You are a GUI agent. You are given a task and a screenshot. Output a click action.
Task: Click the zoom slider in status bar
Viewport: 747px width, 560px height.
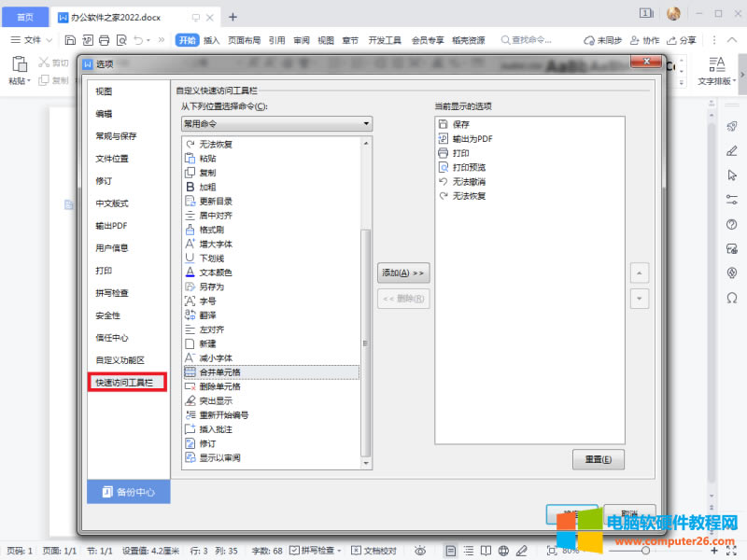pos(644,551)
